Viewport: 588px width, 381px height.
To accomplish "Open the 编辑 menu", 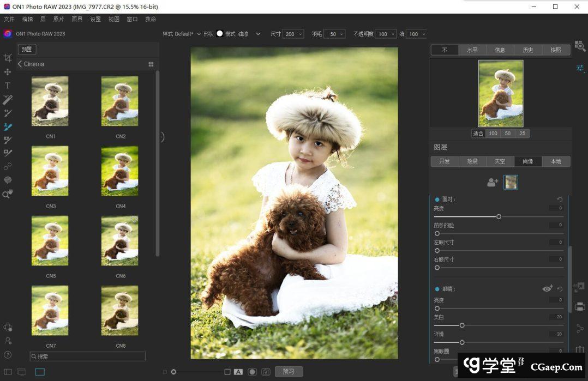I will pyautogui.click(x=27, y=19).
